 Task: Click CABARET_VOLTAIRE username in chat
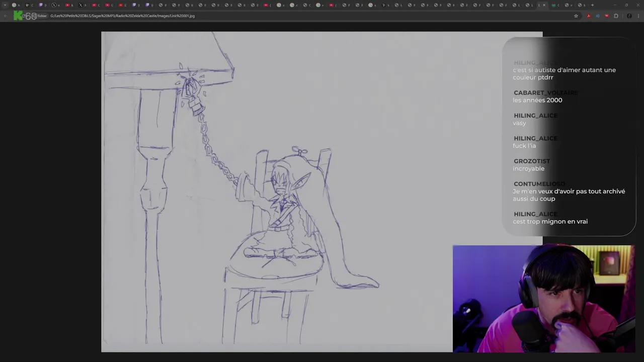click(x=546, y=93)
